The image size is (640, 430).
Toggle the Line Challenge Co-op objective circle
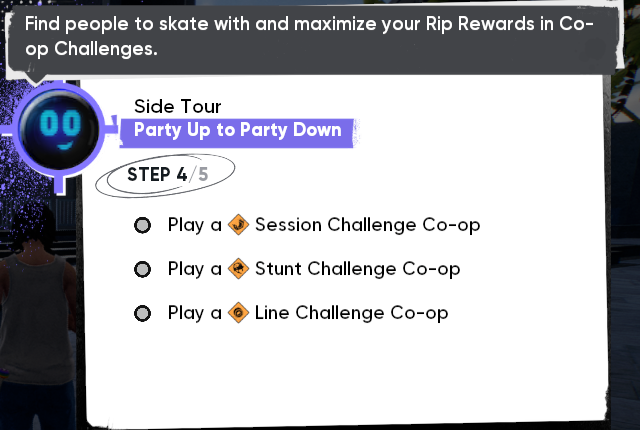(x=142, y=313)
